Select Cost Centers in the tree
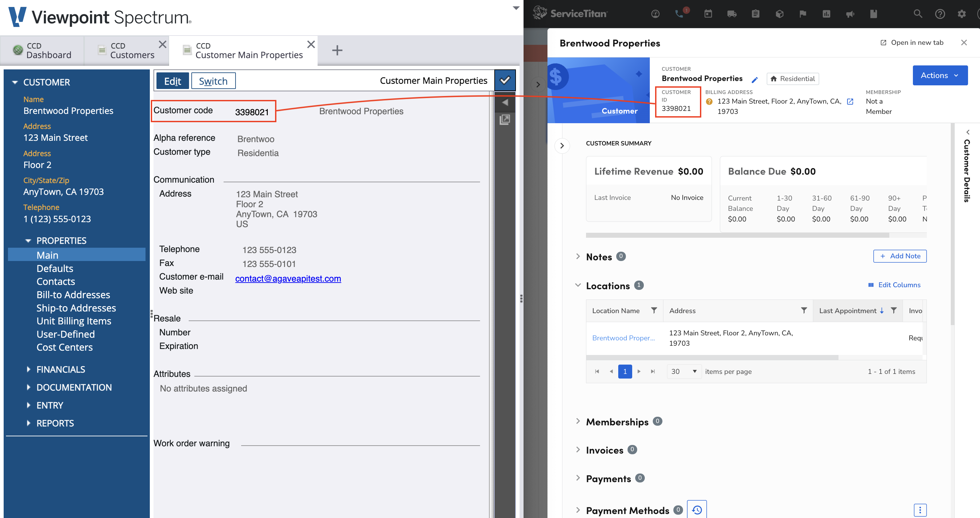 (x=65, y=347)
